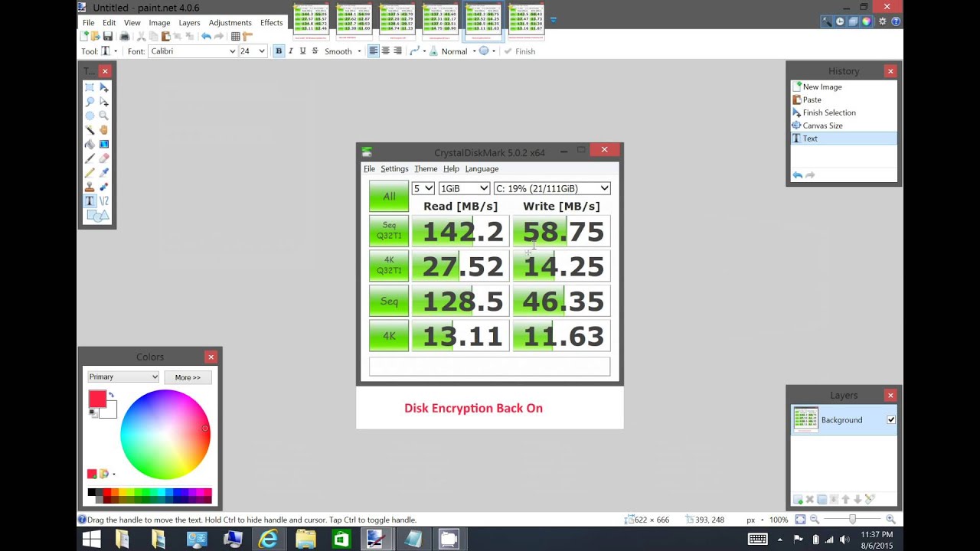Open the paint.net Help icon
The width and height of the screenshot is (980, 551).
click(x=896, y=21)
